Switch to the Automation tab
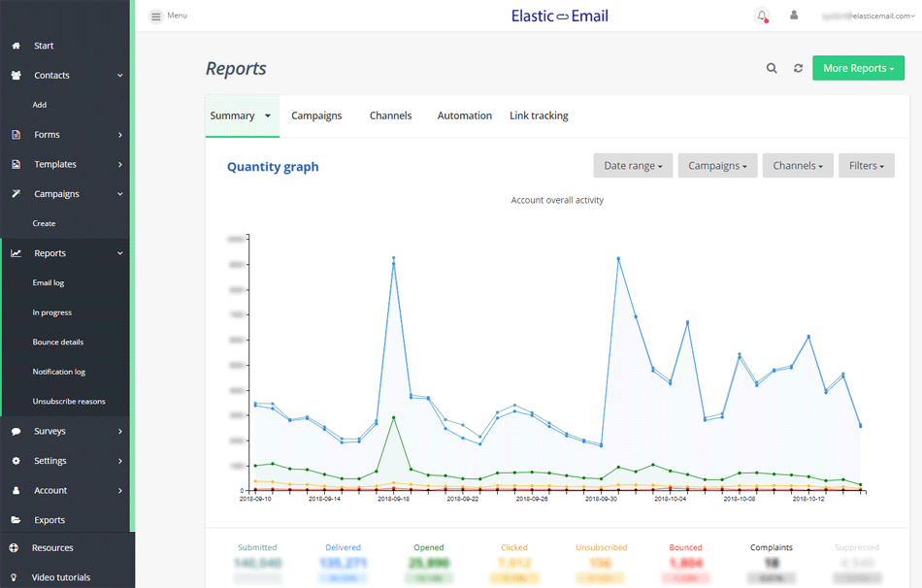 click(x=464, y=115)
